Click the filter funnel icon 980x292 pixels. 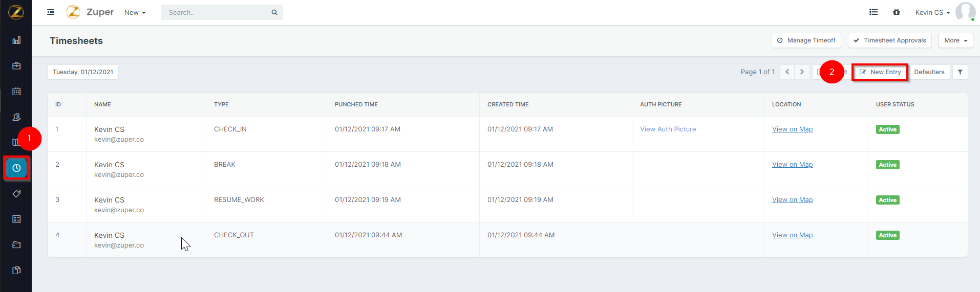[x=960, y=72]
